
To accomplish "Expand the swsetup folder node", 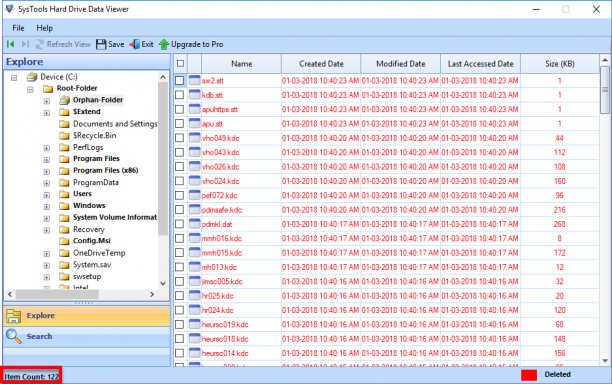I will (x=46, y=277).
